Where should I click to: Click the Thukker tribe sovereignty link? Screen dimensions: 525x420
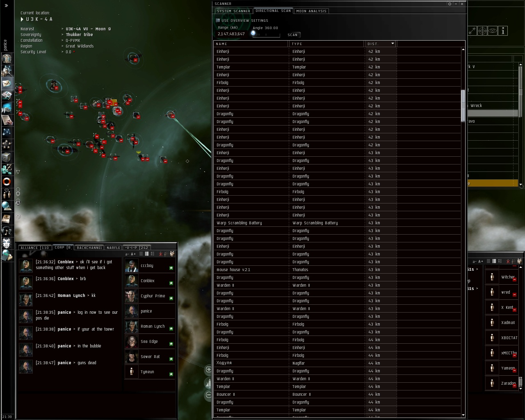click(x=79, y=35)
